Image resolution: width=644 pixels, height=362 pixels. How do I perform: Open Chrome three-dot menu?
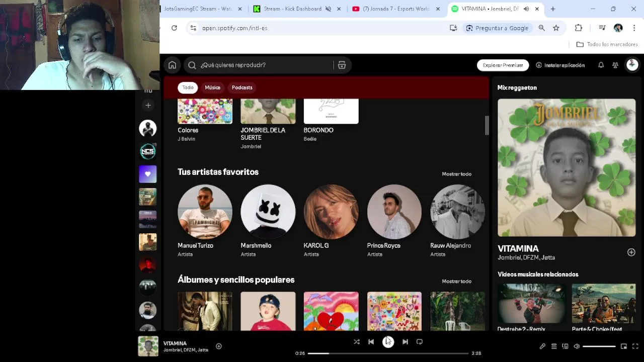634,28
